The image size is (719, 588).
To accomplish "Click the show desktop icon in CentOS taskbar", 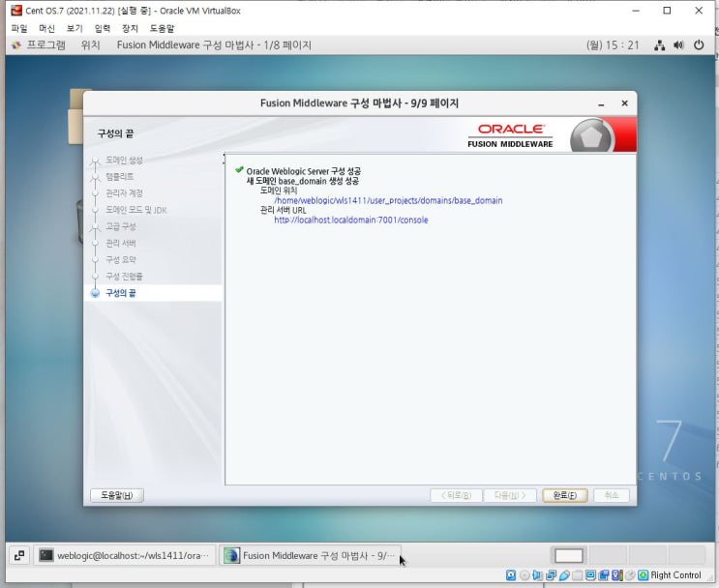I will 19,555.
